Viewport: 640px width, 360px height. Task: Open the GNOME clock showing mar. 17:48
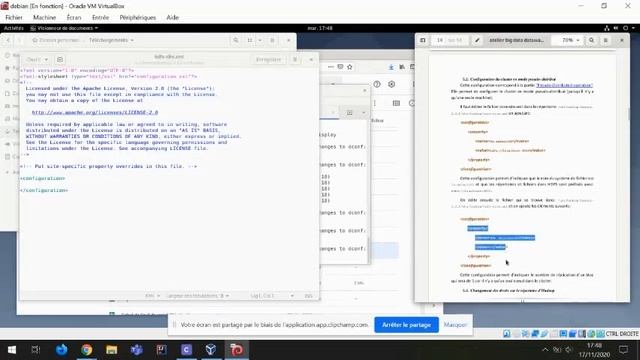[x=320, y=28]
